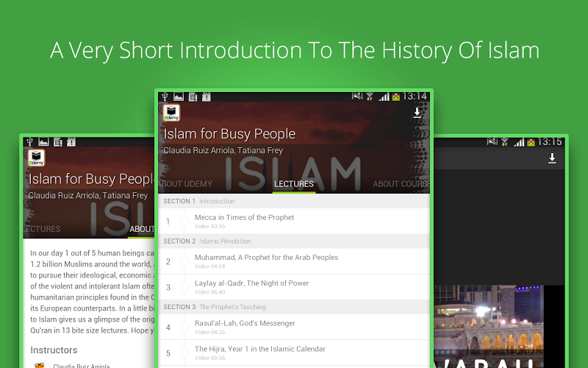Tap SECTION 2 Islamic Revelation header
Viewport: 588px width, 368px height.
tap(294, 241)
